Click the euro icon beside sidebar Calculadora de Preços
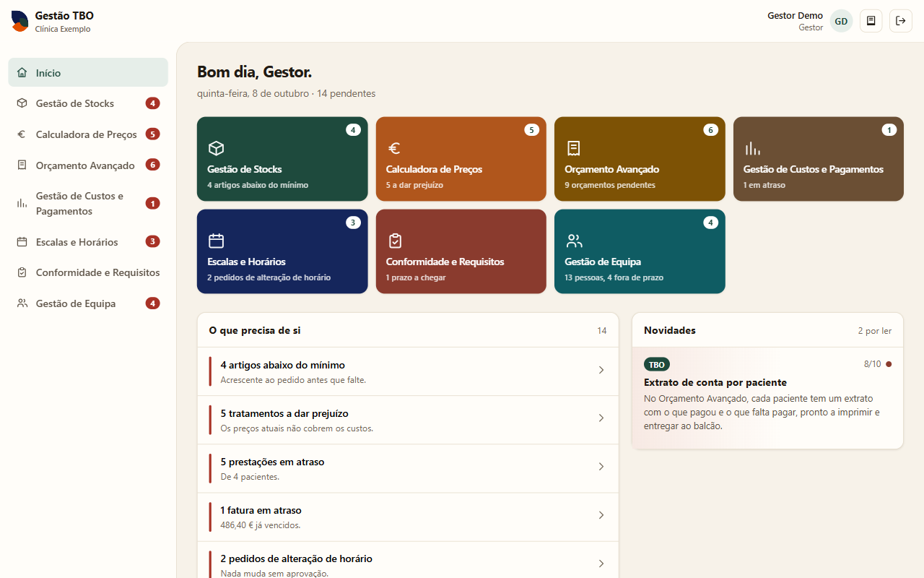This screenshot has height=578, width=924. [x=22, y=134]
